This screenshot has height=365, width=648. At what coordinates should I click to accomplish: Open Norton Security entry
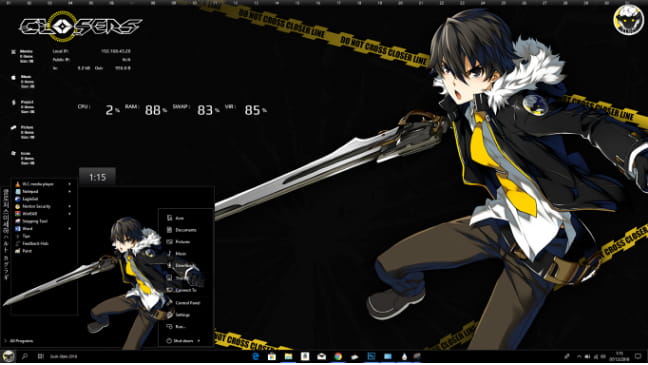(36, 206)
